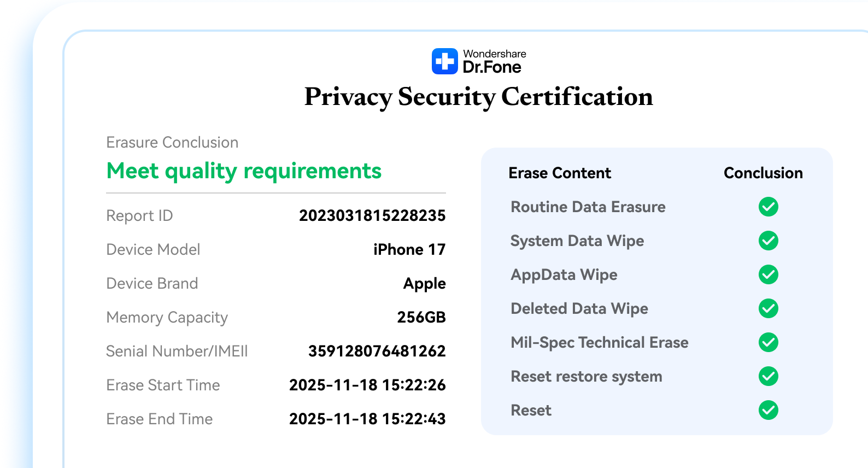The width and height of the screenshot is (868, 468).
Task: Click the System Data Wipe row text
Action: point(577,241)
